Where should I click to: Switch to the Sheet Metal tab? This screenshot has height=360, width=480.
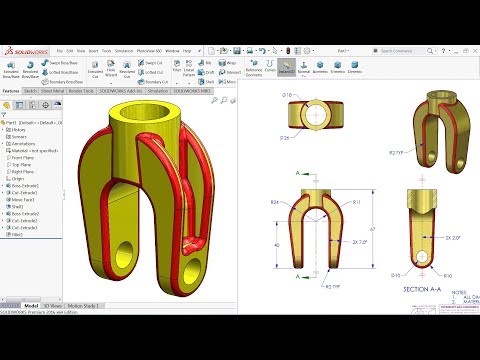pos(52,91)
